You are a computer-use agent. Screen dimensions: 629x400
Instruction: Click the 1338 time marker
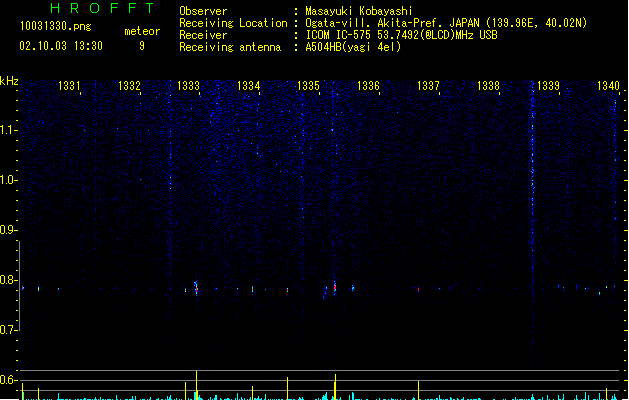[488, 86]
